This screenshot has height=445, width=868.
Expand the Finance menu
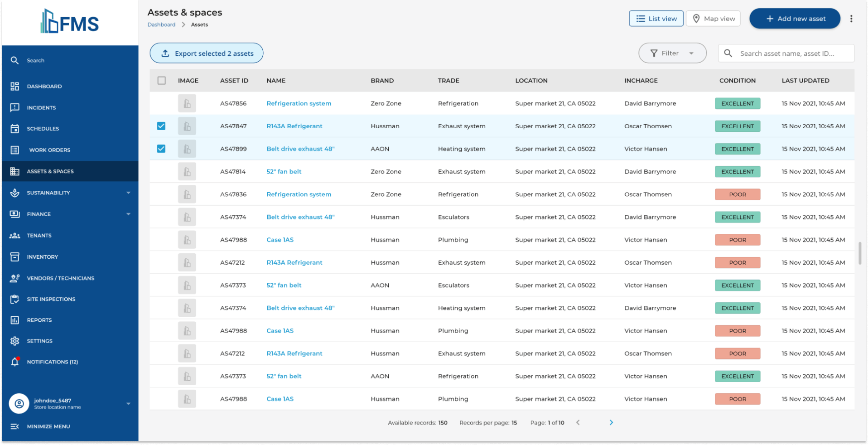tap(39, 214)
